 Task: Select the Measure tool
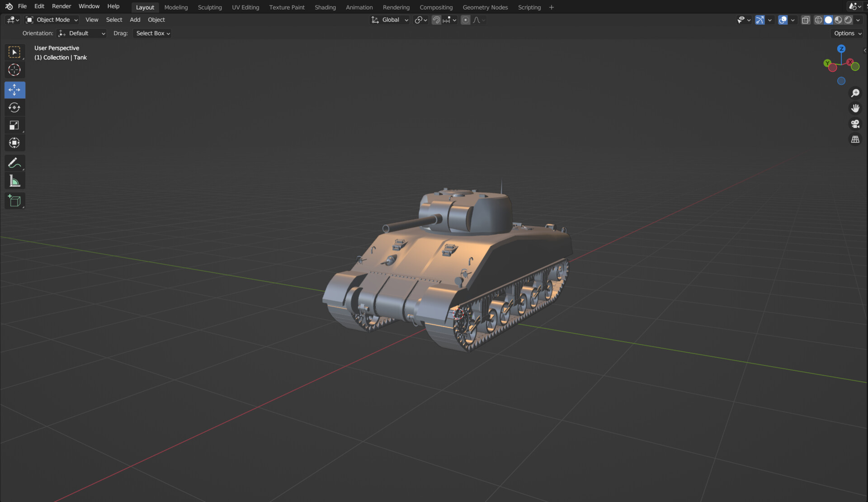(x=14, y=180)
